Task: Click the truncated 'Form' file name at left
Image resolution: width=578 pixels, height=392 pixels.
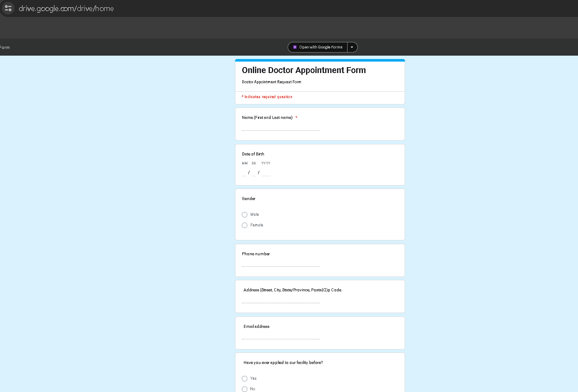Action: click(5, 48)
